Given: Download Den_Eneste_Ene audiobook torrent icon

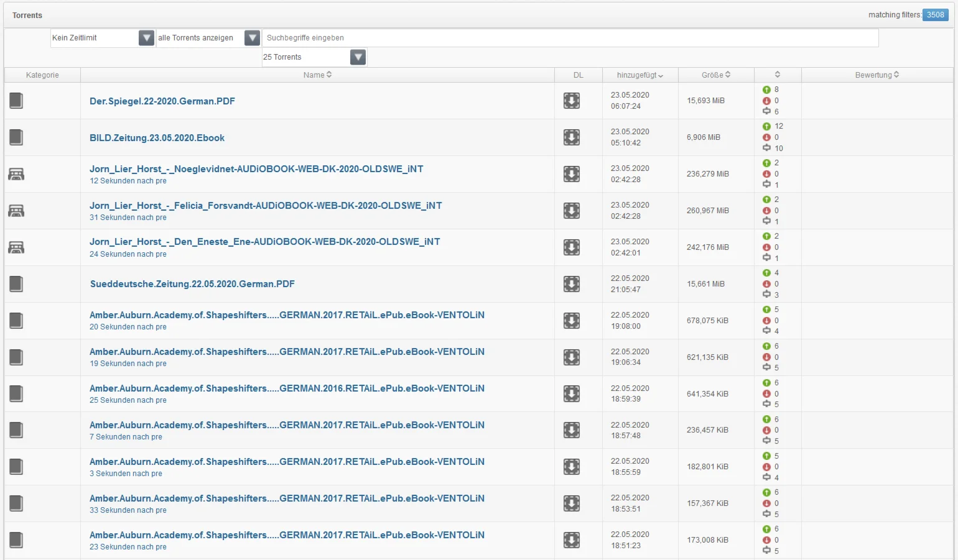Looking at the screenshot, I should pyautogui.click(x=572, y=247).
